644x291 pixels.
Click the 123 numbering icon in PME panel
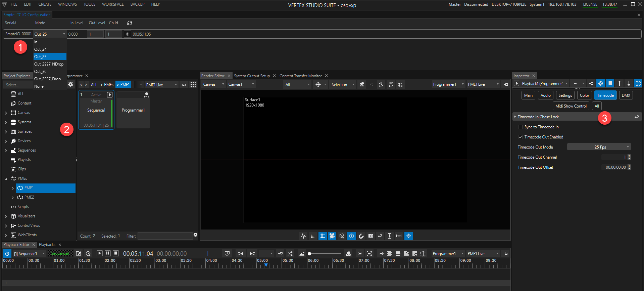tap(184, 85)
